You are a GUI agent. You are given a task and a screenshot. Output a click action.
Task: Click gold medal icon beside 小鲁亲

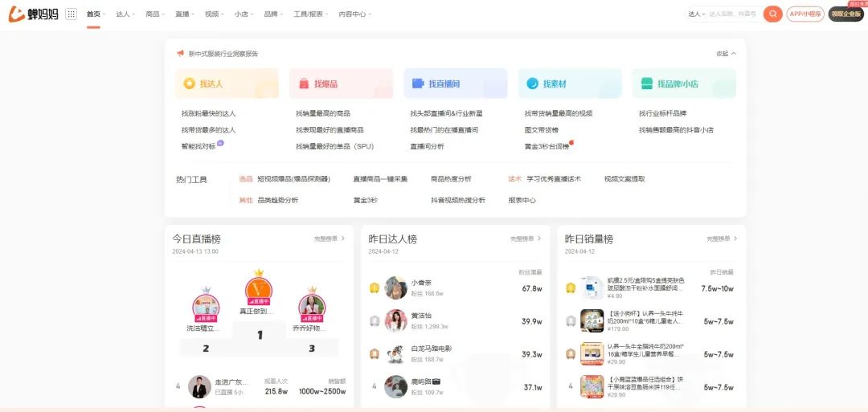tap(375, 288)
